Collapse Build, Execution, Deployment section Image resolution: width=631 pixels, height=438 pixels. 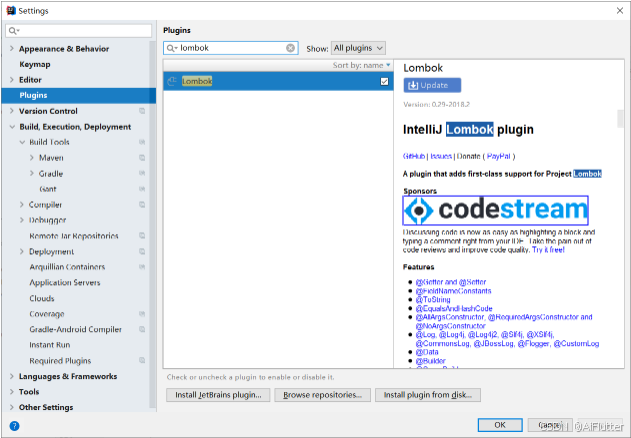click(x=12, y=126)
